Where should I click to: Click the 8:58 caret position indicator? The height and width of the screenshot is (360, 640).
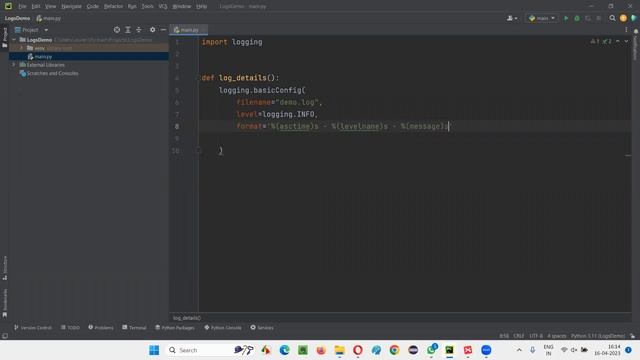tap(504, 336)
